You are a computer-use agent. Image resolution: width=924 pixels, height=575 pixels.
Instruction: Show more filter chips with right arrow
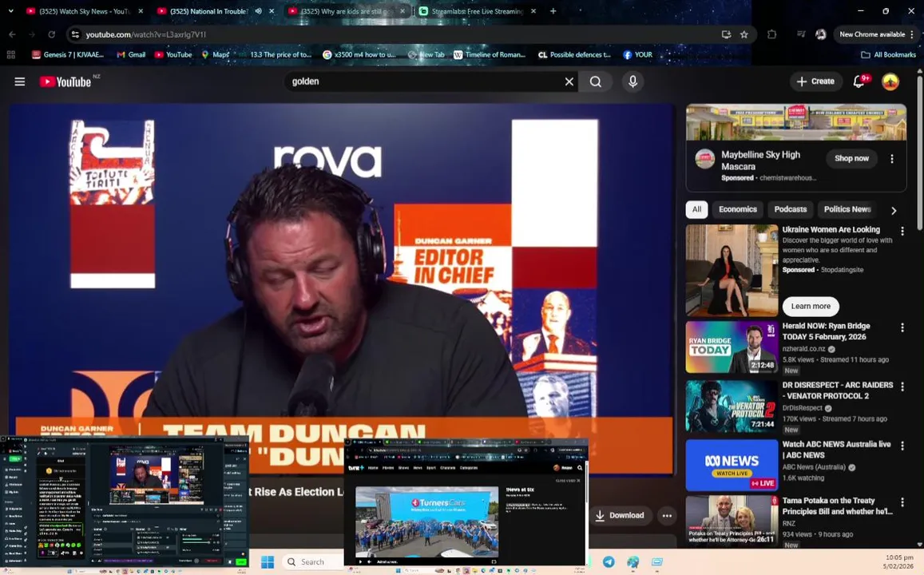coord(894,210)
